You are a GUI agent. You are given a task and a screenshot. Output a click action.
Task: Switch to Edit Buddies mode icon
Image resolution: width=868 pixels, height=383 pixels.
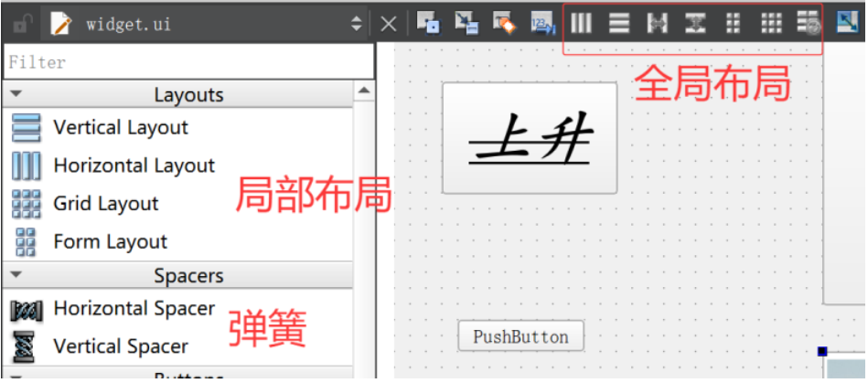click(x=504, y=24)
